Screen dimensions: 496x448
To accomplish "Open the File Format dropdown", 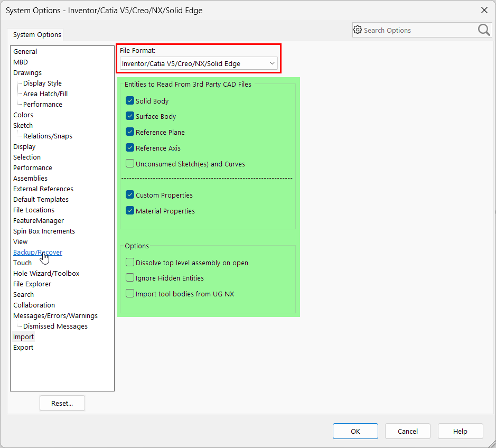I will point(199,63).
